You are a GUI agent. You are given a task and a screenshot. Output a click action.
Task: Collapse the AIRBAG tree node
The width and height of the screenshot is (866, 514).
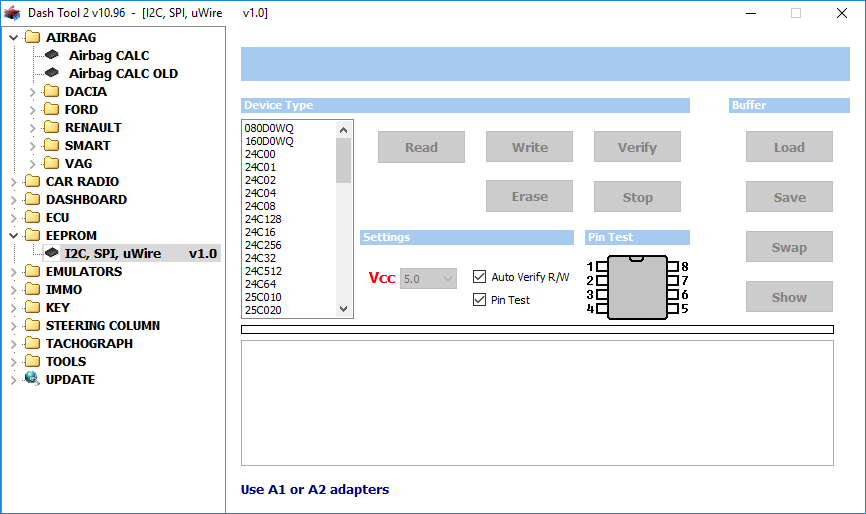14,38
